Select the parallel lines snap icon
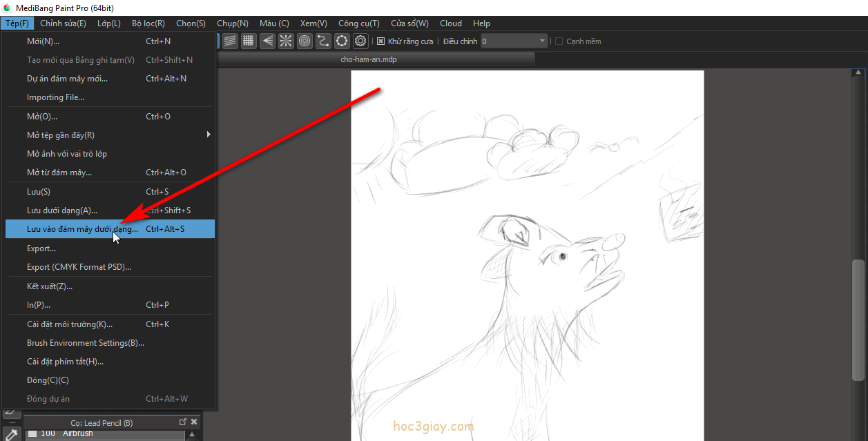 tap(230, 41)
